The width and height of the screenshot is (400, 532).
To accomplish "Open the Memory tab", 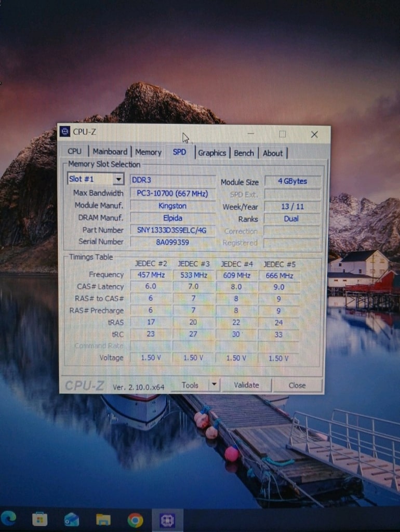I will (x=148, y=152).
